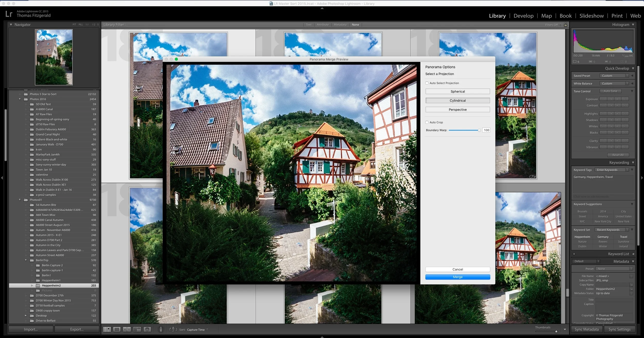Enable Auto Select Projection
The width and height of the screenshot is (644, 338).
(x=427, y=83)
